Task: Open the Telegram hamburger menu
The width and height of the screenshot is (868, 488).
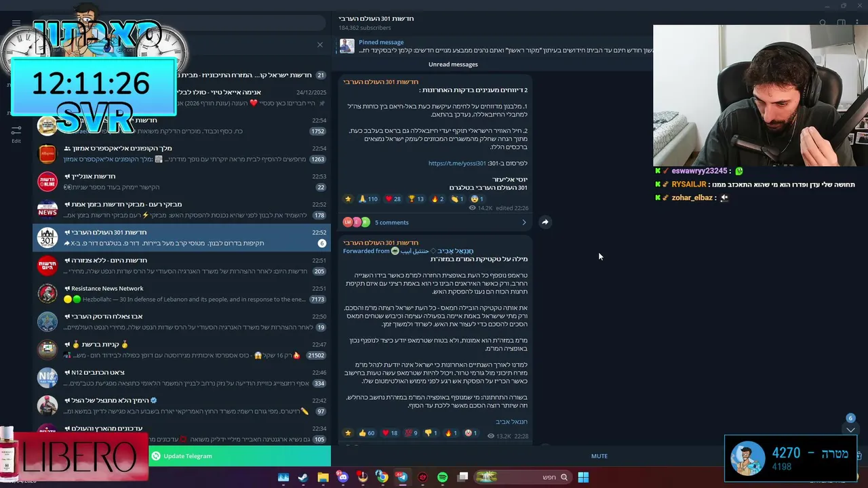Action: coord(16,23)
